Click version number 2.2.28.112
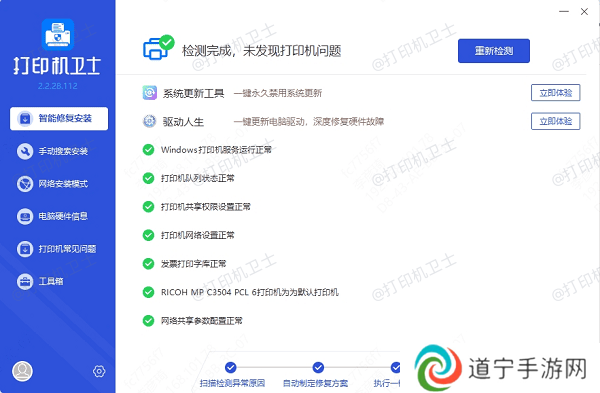The width and height of the screenshot is (600, 393). click(57, 86)
